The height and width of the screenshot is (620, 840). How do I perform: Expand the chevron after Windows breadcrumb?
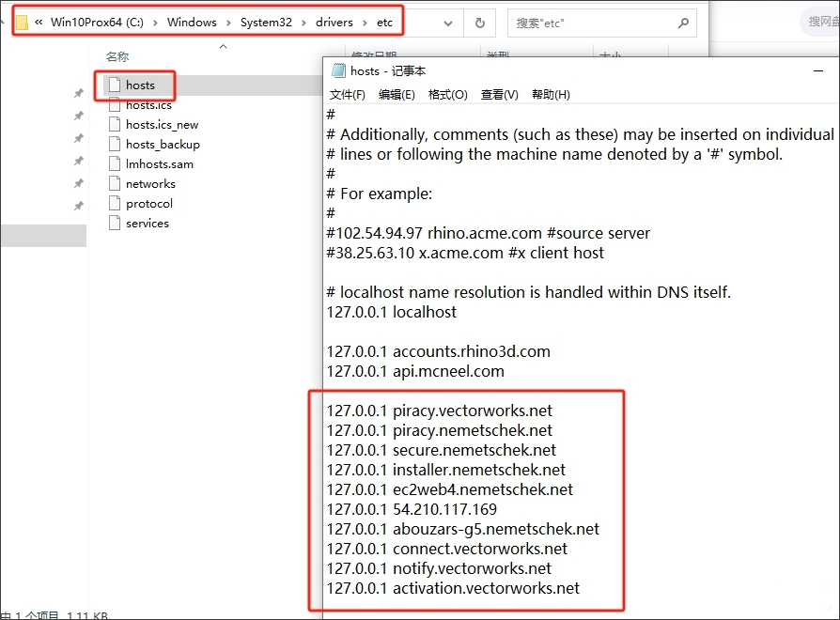point(228,23)
